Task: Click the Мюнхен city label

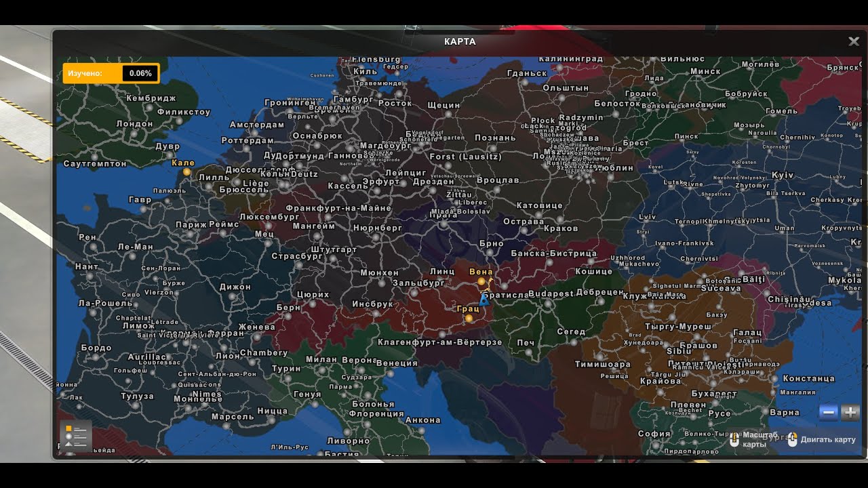Action: pyautogui.click(x=379, y=272)
